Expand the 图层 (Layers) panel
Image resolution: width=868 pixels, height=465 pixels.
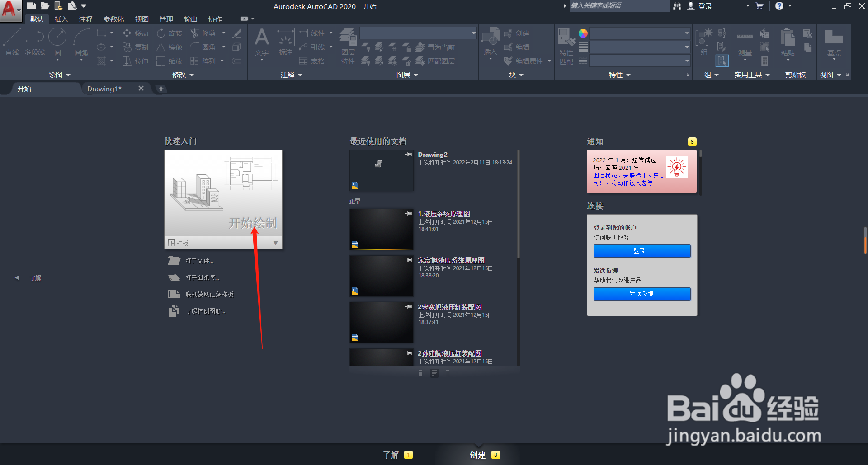[x=407, y=75]
